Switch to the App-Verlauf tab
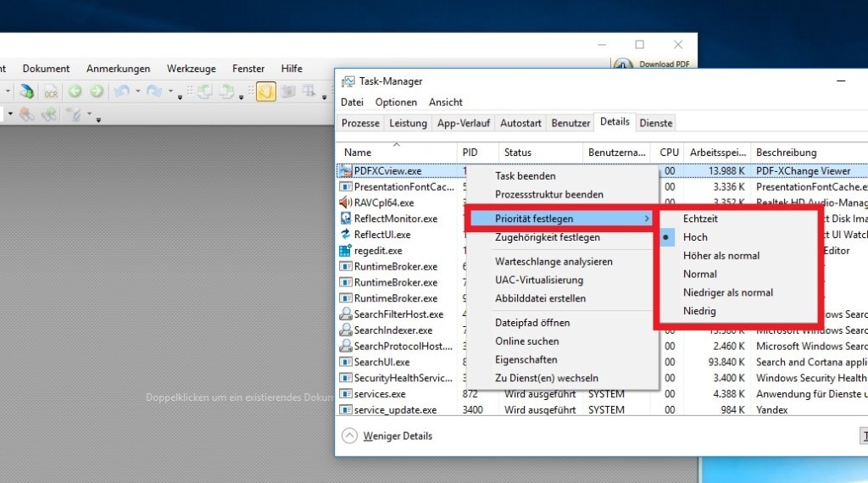The image size is (868, 483). pyautogui.click(x=464, y=123)
